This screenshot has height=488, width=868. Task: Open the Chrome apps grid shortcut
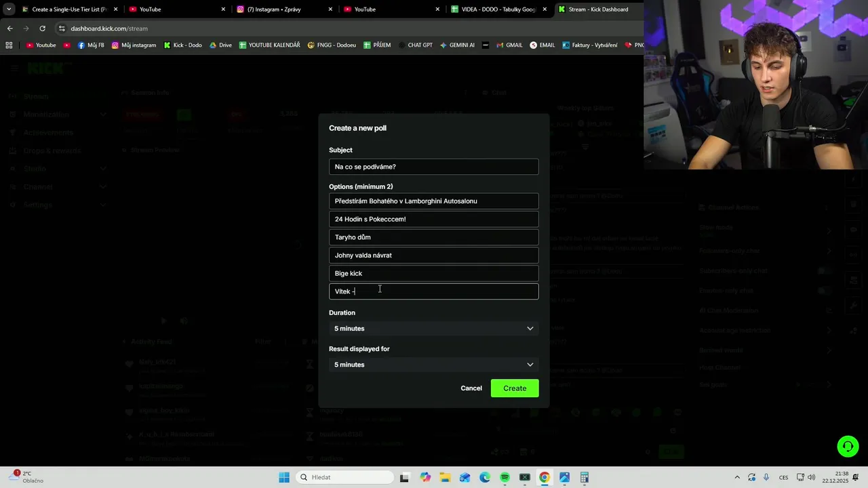[9, 45]
